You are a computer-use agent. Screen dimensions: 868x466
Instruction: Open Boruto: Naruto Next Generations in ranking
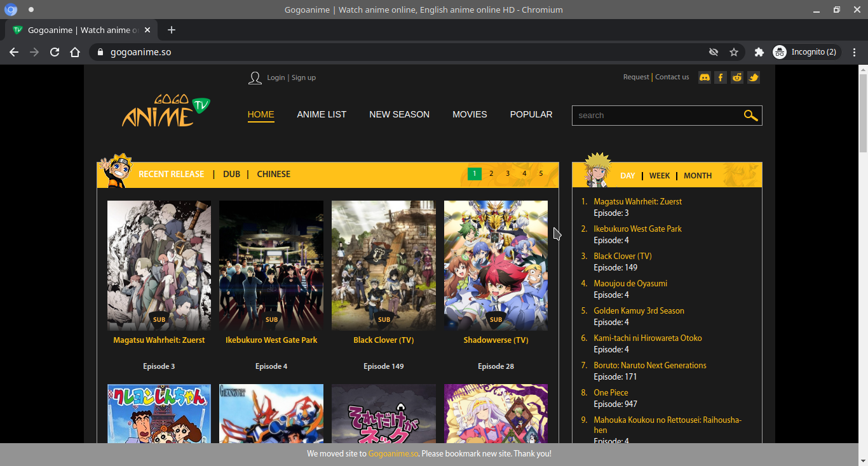(650, 366)
